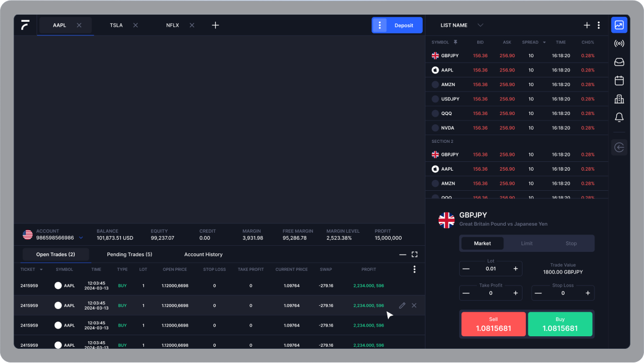Click the Stop Loss value field
The image size is (644, 363).
[x=563, y=293]
